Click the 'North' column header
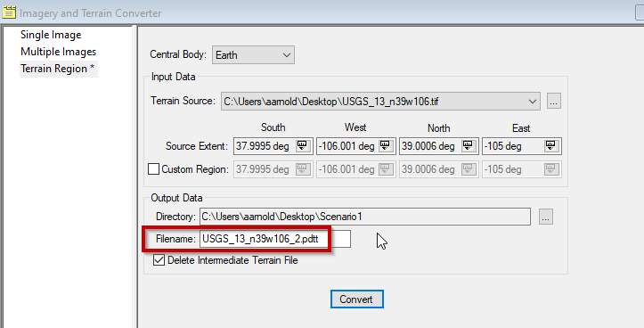The width and height of the screenshot is (644, 328). tap(438, 127)
